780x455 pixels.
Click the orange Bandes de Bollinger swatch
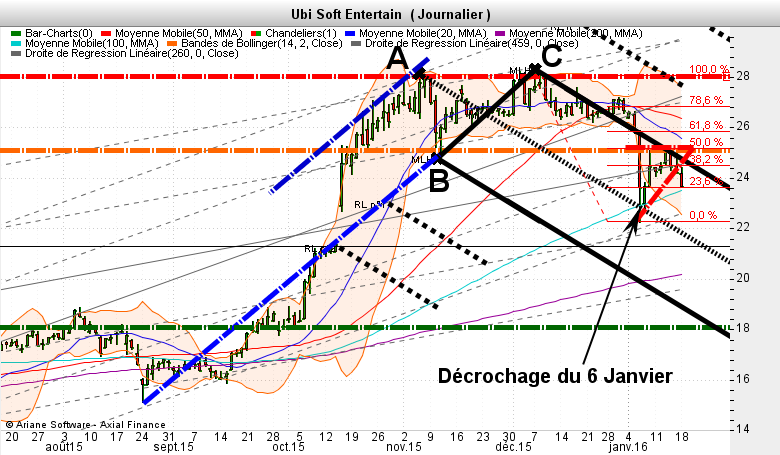pyautogui.click(x=173, y=43)
